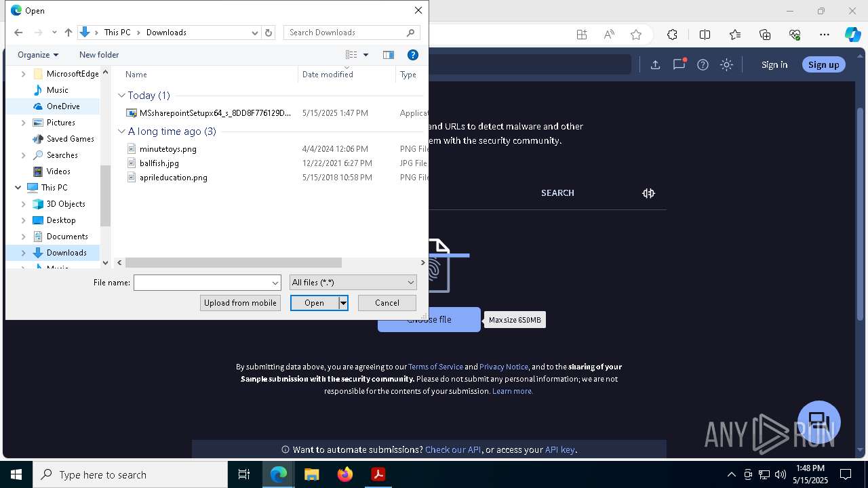The width and height of the screenshot is (868, 488).
Task: Open the Terms of Service link
Action: [x=435, y=367]
